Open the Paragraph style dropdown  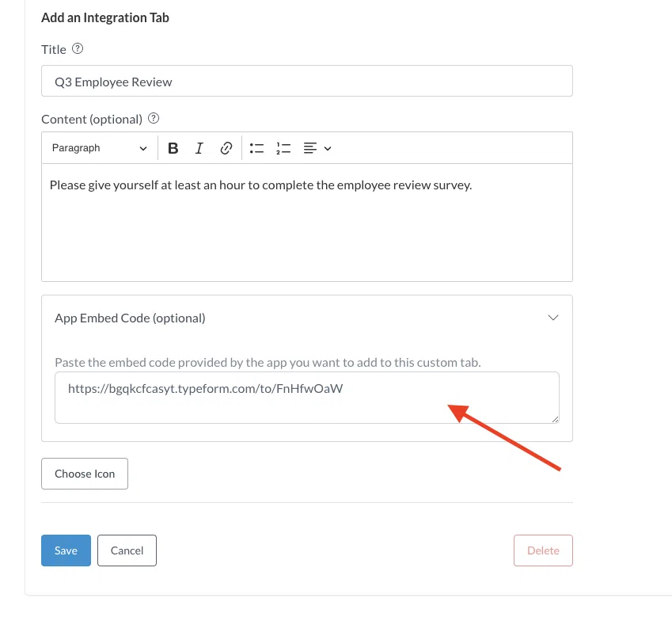pyautogui.click(x=99, y=148)
